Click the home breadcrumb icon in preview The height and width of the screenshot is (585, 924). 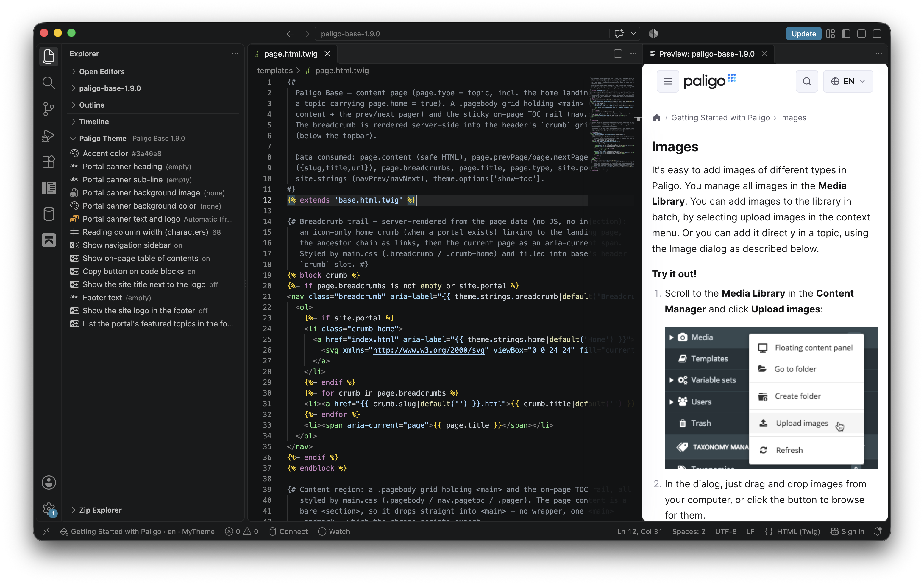(657, 118)
